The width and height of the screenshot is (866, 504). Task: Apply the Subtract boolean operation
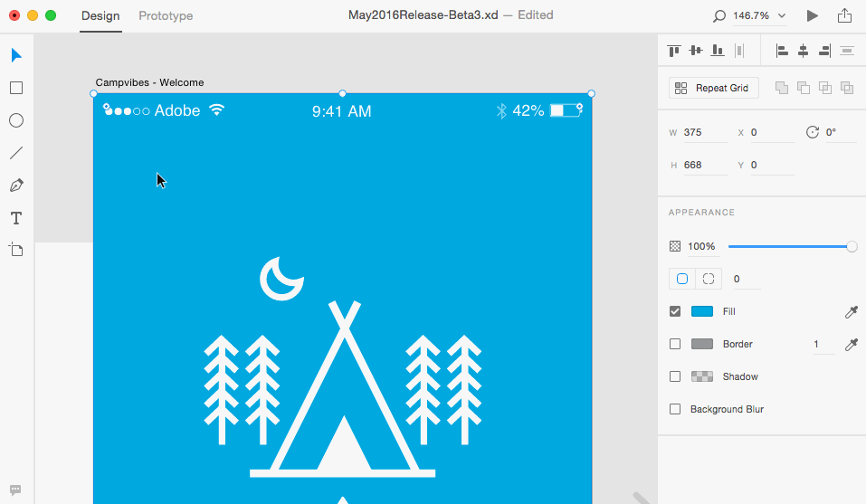pyautogui.click(x=804, y=88)
